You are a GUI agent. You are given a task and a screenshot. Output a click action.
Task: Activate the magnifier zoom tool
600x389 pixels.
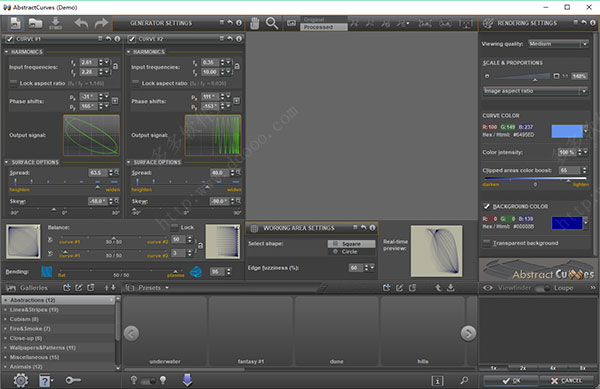(272, 23)
